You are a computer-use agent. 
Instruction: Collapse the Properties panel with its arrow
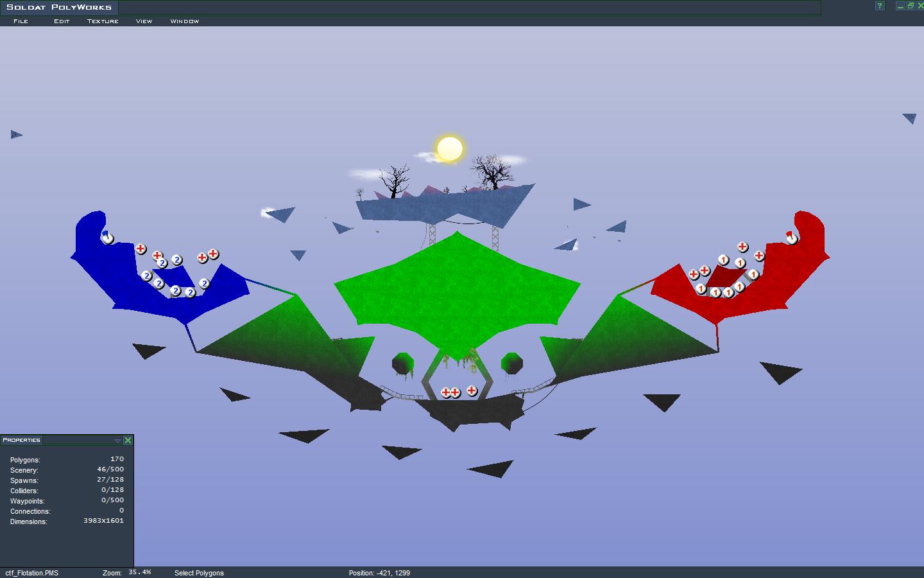[x=117, y=441]
